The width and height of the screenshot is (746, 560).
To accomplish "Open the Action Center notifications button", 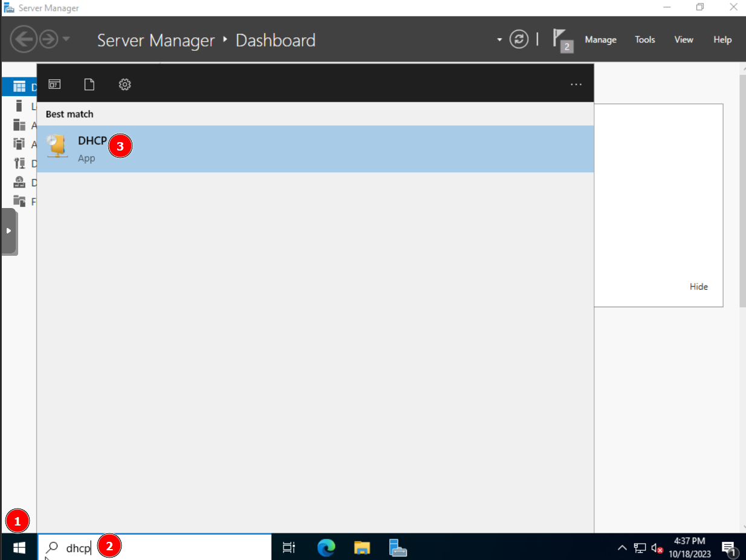I will coord(728,549).
